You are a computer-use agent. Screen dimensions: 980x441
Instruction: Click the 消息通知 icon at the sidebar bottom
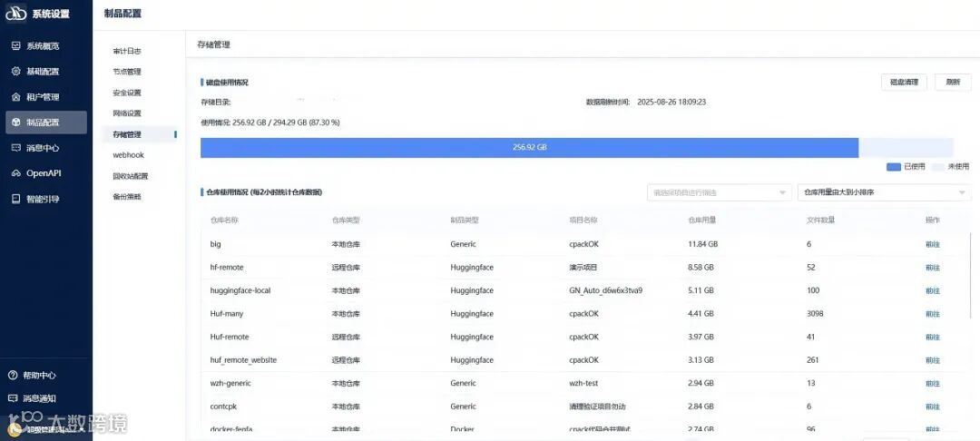pyautogui.click(x=13, y=398)
